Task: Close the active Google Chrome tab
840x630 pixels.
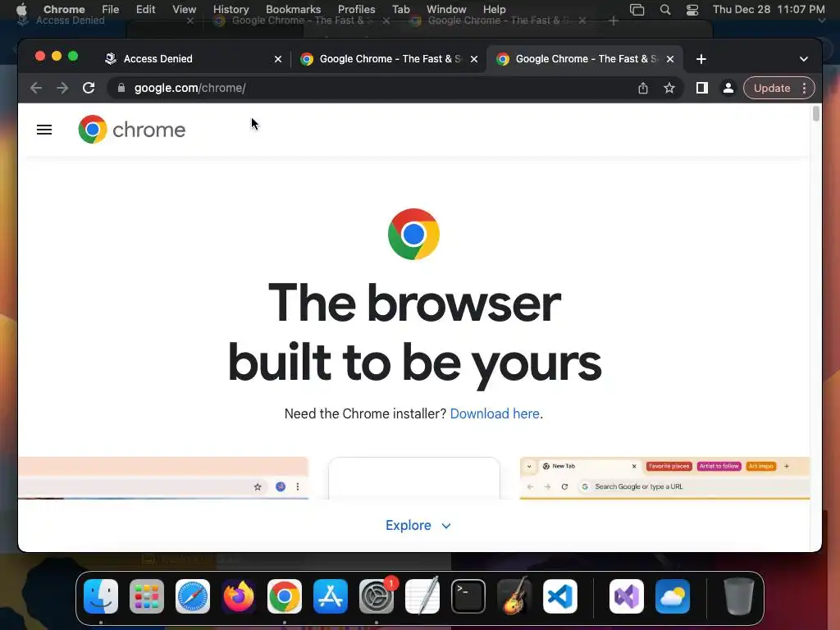Action: pos(670,59)
